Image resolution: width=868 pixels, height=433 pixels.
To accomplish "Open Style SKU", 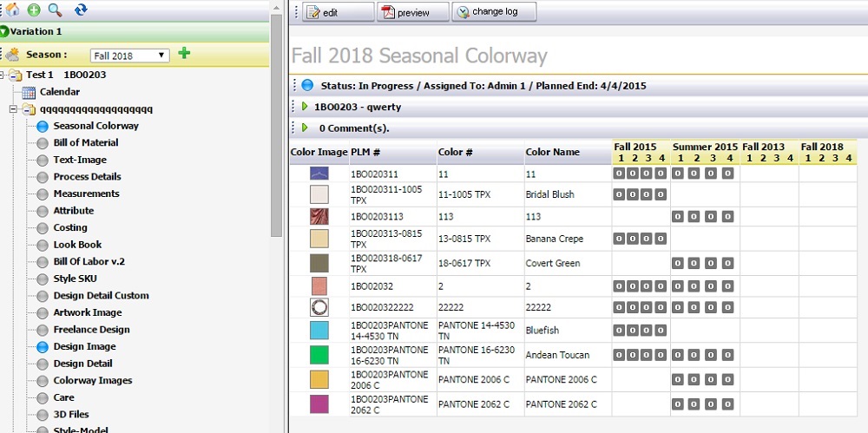I will tap(75, 279).
